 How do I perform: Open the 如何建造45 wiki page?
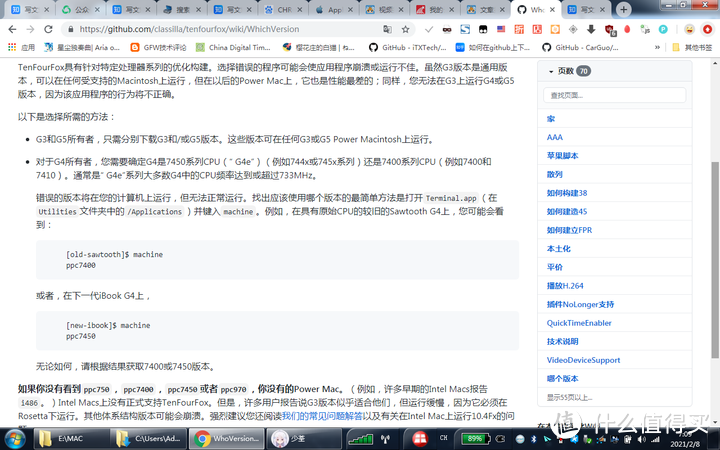[x=567, y=212]
